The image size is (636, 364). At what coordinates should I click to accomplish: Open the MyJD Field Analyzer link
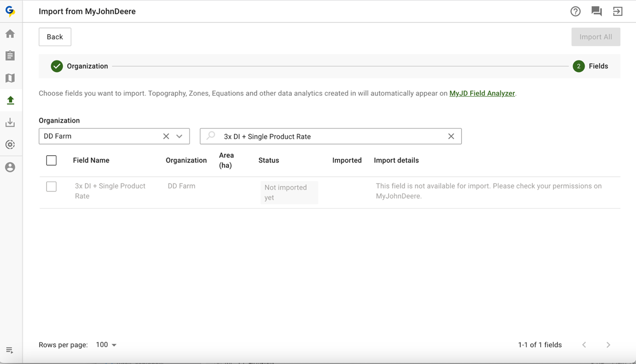[x=482, y=94]
